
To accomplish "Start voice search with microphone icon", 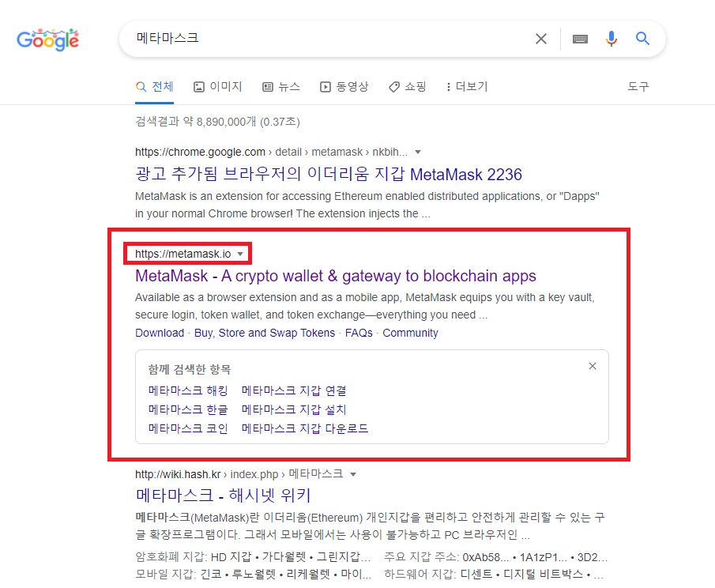I will 611,39.
